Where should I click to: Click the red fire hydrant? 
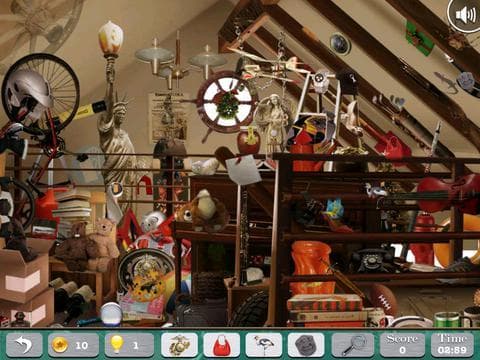(x=423, y=239)
